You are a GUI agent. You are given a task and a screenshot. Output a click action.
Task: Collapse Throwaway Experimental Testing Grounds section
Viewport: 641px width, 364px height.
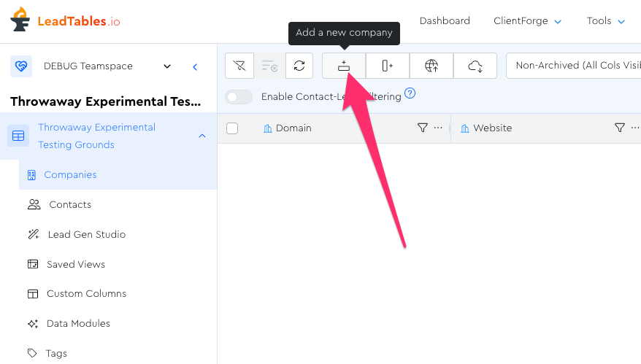[202, 136]
